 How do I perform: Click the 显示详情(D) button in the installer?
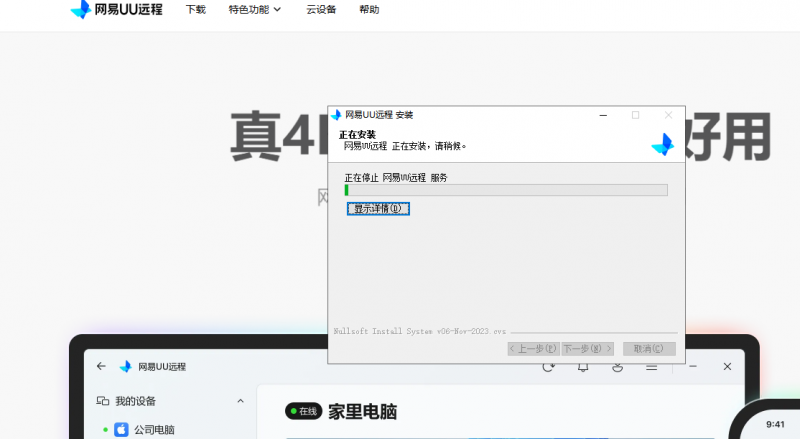click(x=378, y=209)
